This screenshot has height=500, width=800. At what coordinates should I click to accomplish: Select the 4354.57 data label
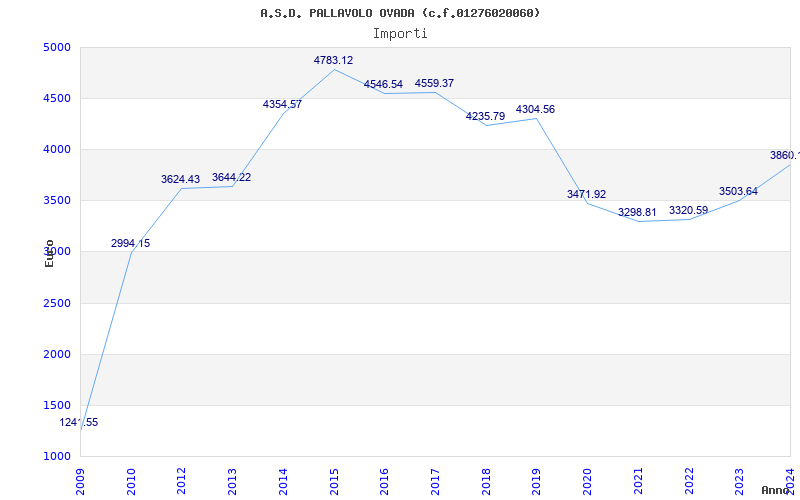pyautogui.click(x=282, y=104)
